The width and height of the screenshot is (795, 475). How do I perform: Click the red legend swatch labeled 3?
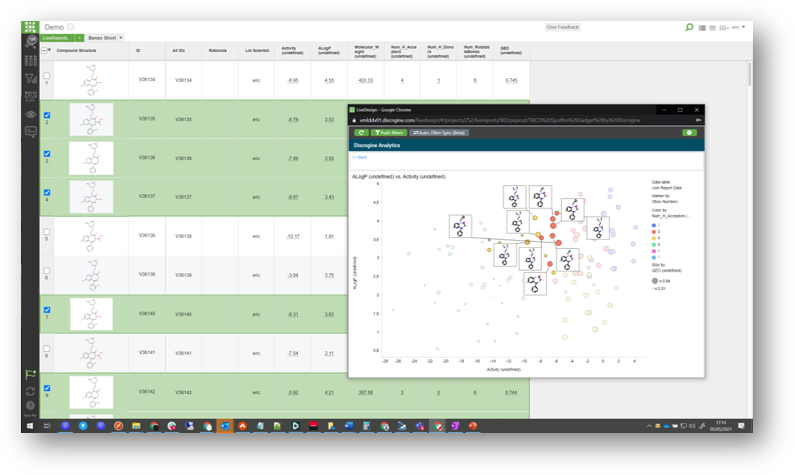point(654,232)
